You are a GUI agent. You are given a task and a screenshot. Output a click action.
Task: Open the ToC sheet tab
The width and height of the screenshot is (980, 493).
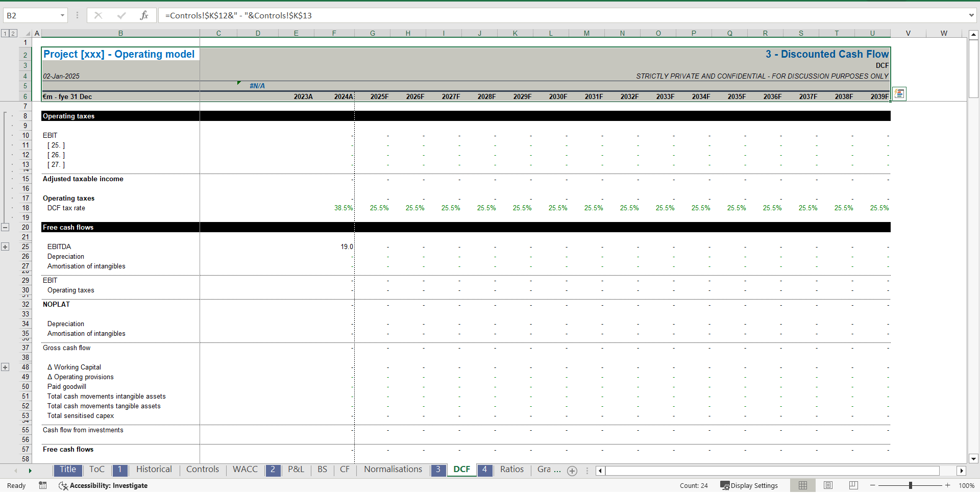pos(96,470)
